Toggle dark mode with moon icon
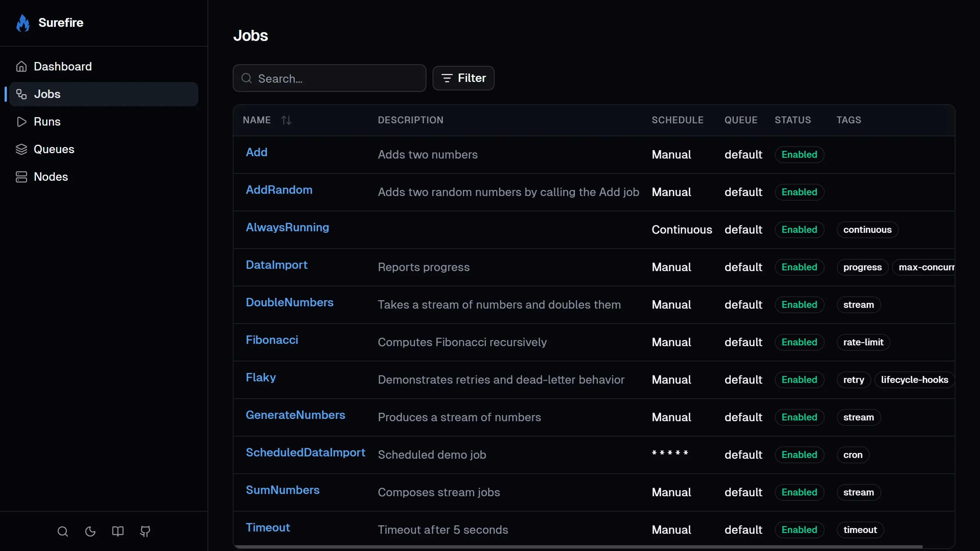The height and width of the screenshot is (551, 980). (x=90, y=531)
